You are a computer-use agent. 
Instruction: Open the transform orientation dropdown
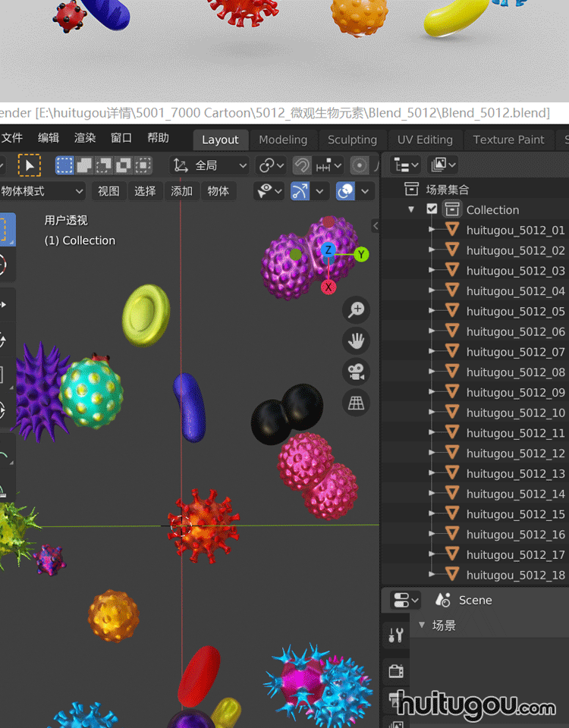(210, 165)
